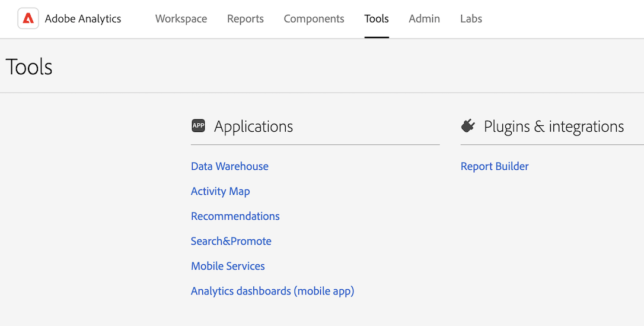The width and height of the screenshot is (644, 326).
Task: Launch Activity Map
Action: [x=220, y=191]
